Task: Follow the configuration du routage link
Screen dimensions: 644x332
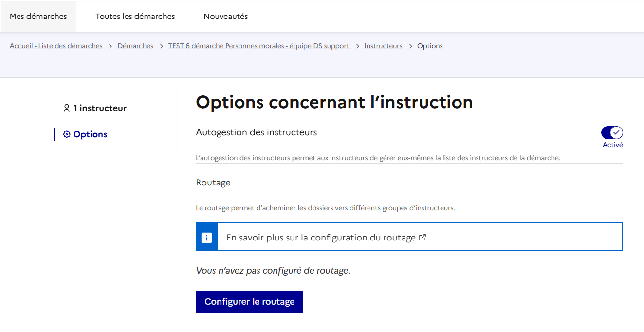Action: (363, 238)
